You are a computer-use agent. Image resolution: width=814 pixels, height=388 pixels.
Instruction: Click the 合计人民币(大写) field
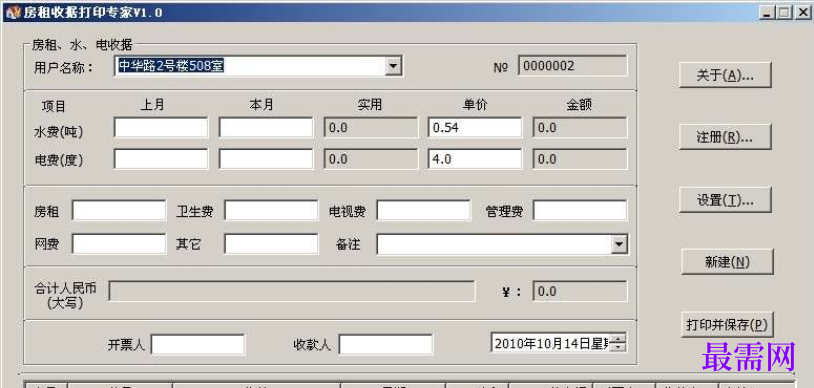[292, 291]
